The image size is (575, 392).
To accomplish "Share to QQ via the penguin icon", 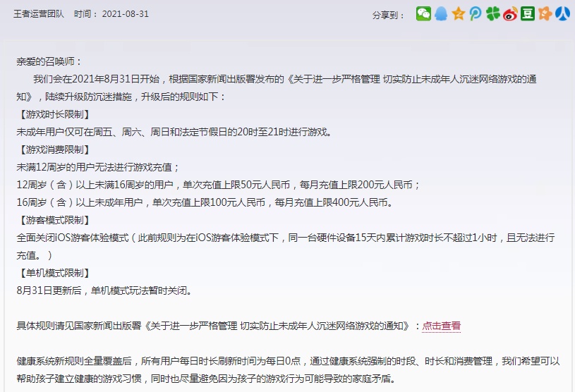I will coord(441,14).
